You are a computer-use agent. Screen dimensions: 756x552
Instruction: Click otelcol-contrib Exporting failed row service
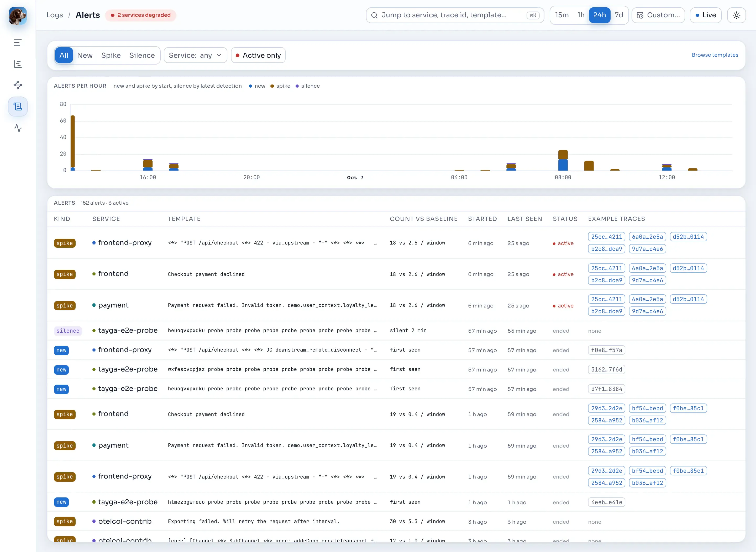click(x=125, y=521)
